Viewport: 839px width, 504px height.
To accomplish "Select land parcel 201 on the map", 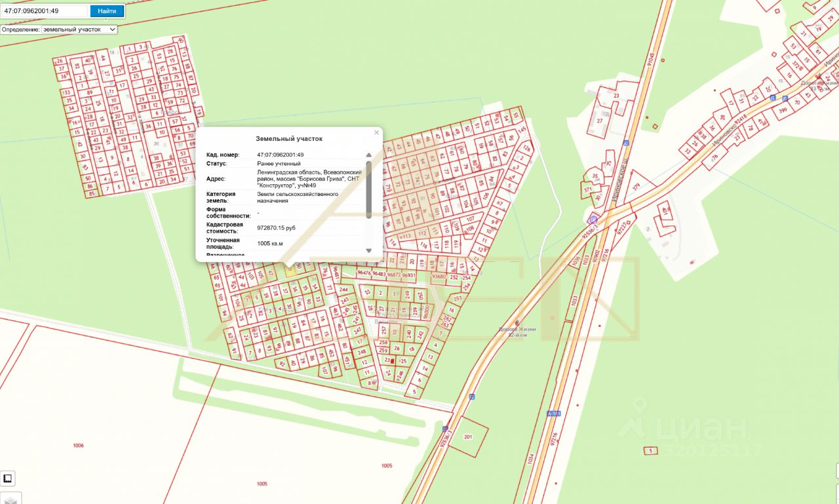I will [x=468, y=436].
